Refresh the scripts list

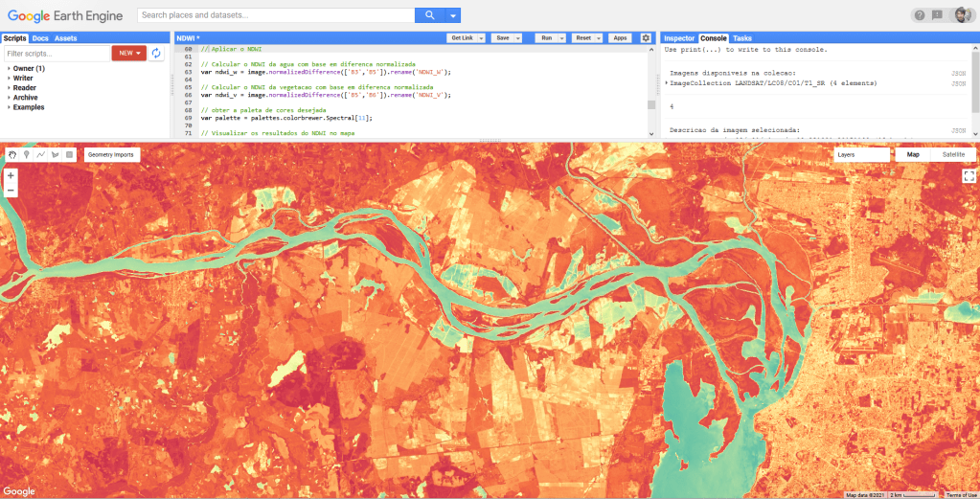tap(157, 54)
